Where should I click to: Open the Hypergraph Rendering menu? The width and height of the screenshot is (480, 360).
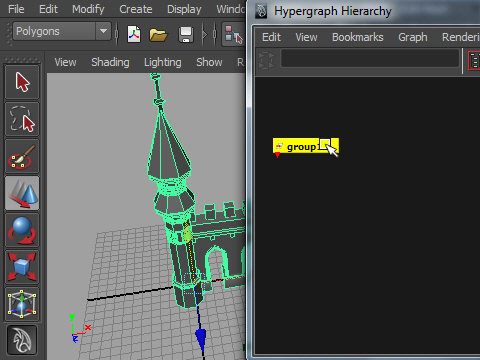tap(461, 37)
